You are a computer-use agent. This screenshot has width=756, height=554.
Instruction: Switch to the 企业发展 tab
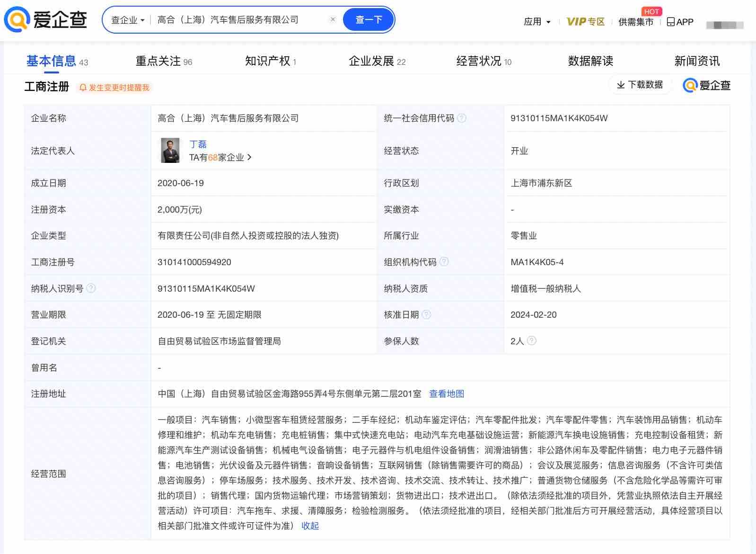tap(377, 61)
